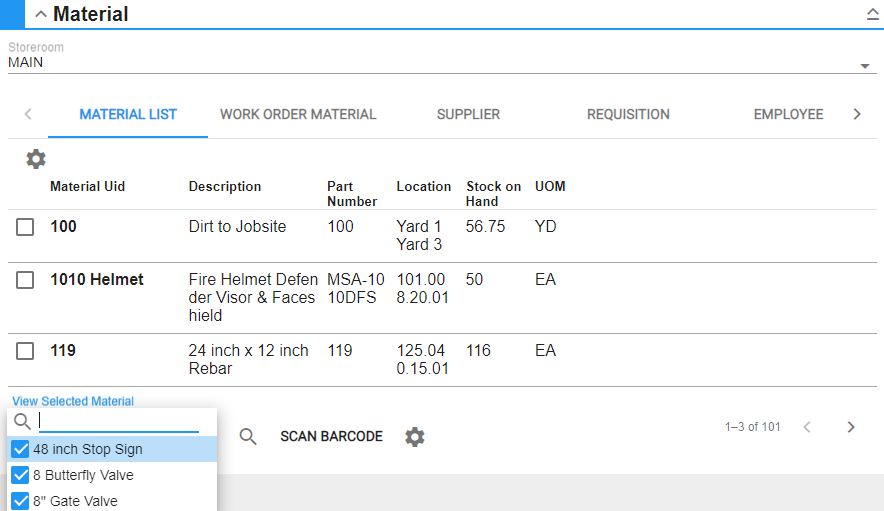
Task: Tick the checkbox for material 119
Action: pyautogui.click(x=25, y=352)
